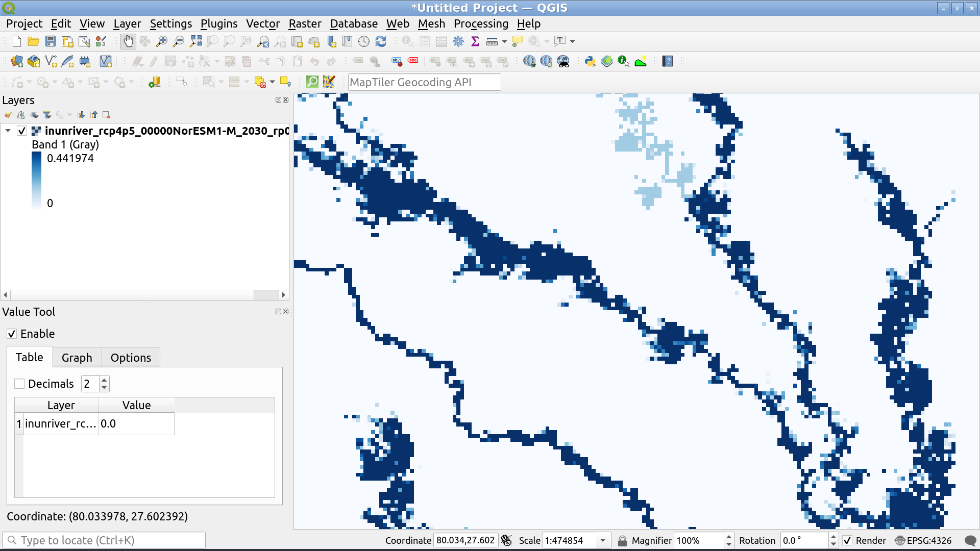Viewport: 980px width, 551px height.
Task: Click the layer color ramp legend
Action: (37, 181)
